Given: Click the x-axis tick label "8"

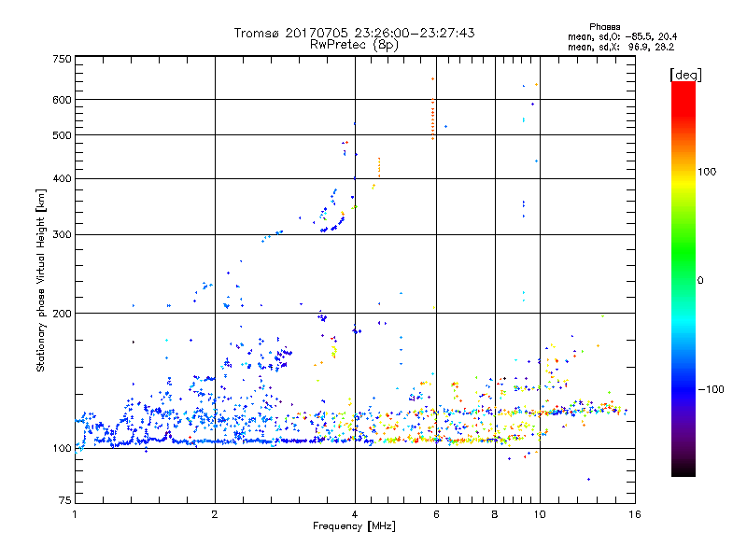Looking at the screenshot, I should click(x=495, y=514).
